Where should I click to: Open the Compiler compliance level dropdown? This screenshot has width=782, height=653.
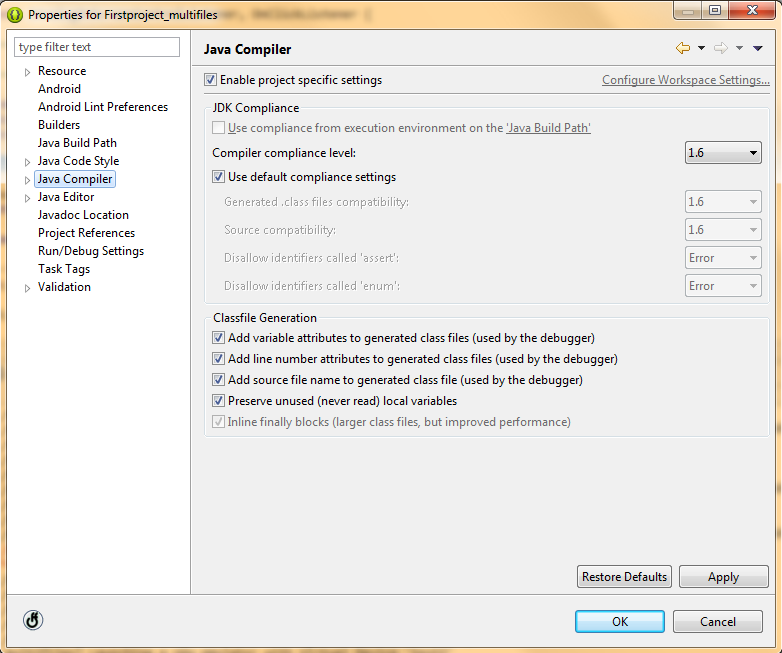(x=723, y=153)
